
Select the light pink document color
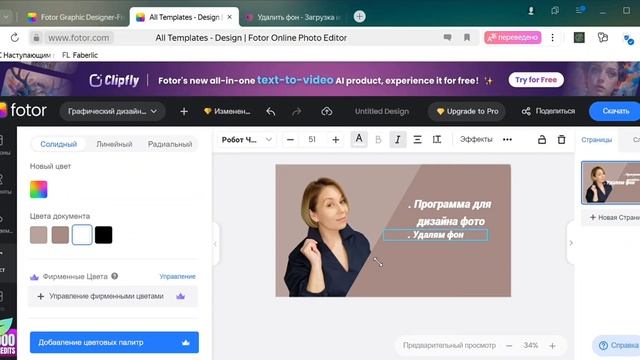pyautogui.click(x=38, y=235)
